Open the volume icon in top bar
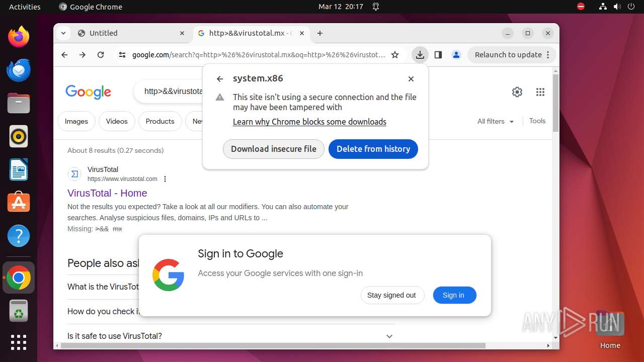The width and height of the screenshot is (644, 362). 617,7
